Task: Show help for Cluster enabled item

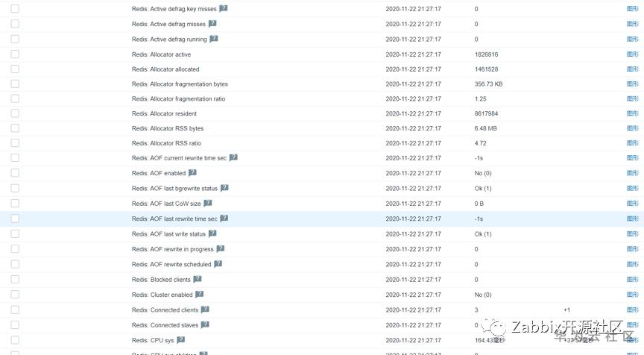Action: point(200,294)
